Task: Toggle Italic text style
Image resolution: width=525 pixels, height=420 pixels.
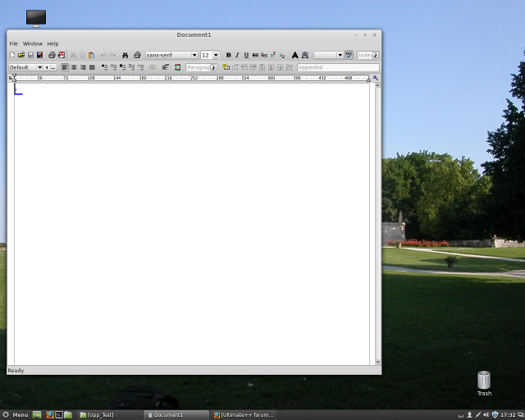Action: [237, 55]
